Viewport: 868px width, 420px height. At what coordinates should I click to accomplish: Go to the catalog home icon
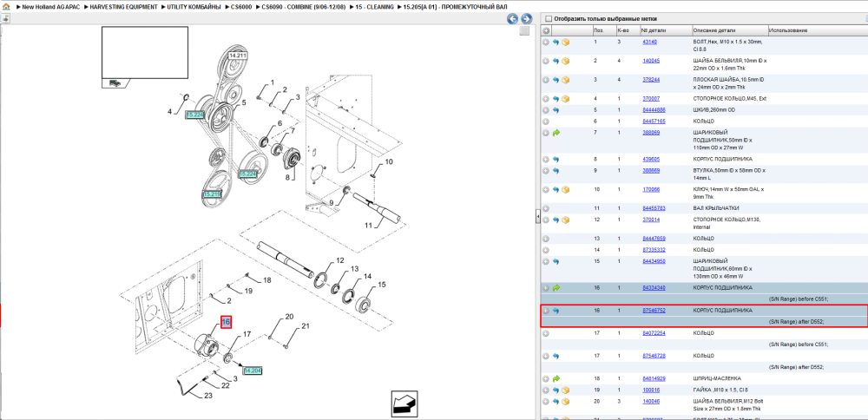pos(6,7)
